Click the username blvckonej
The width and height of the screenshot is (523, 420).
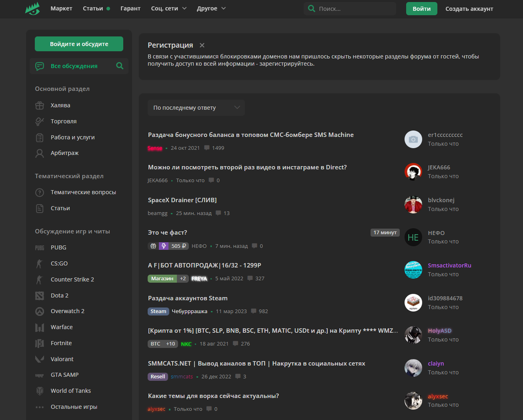click(441, 200)
